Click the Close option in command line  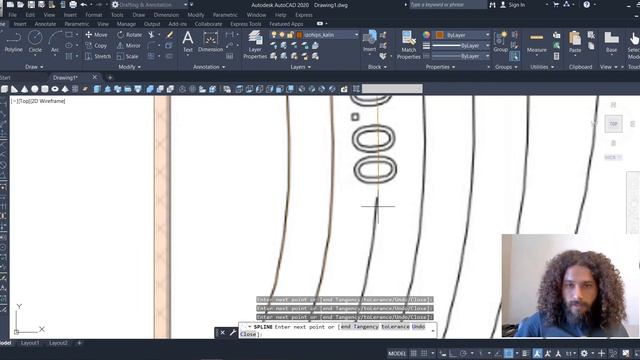[248, 334]
